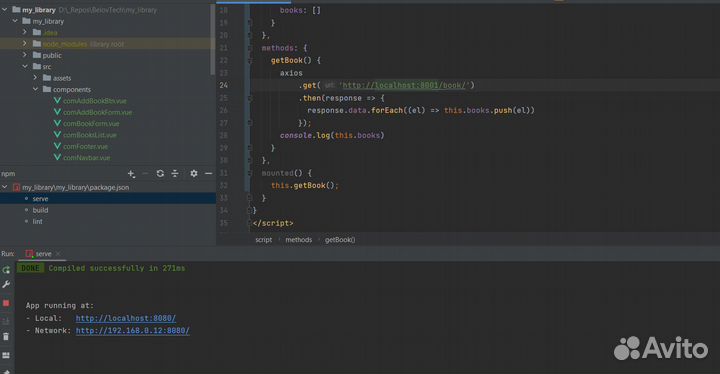Viewport: 720px width, 374px height.
Task: Collapse the inner my_library folder
Action: 15,21
